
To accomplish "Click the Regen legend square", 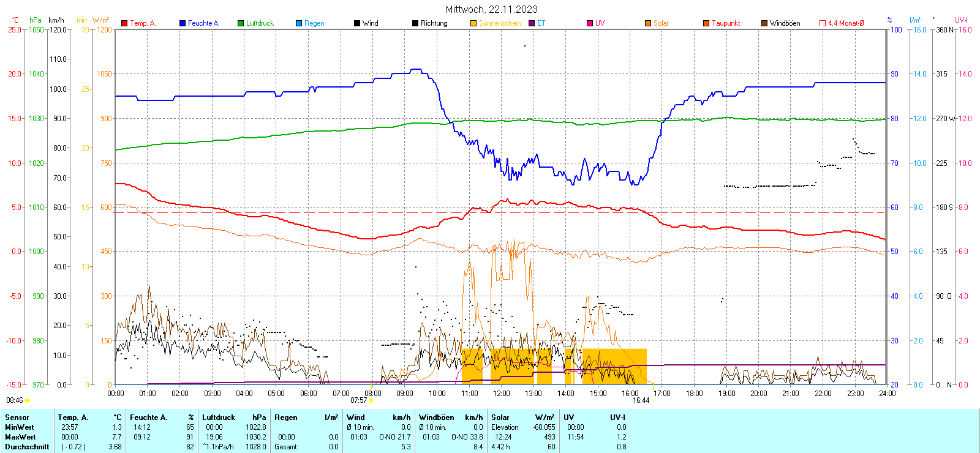I will [299, 23].
